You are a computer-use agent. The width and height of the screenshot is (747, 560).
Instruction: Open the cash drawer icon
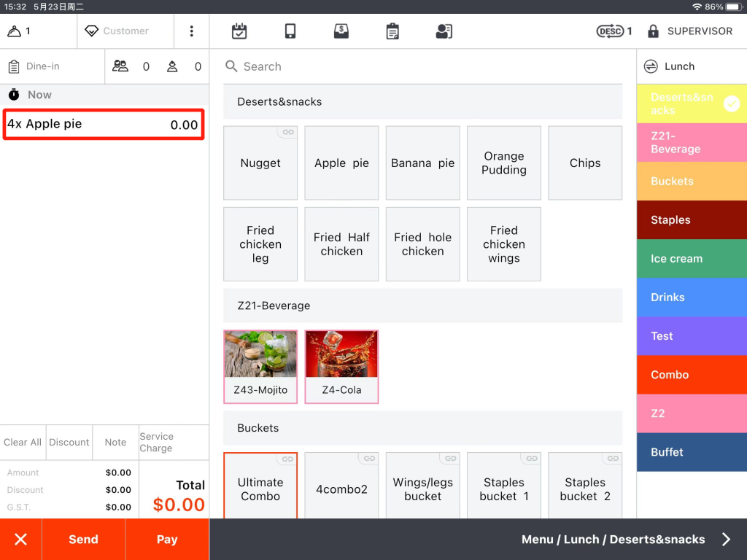coord(341,31)
